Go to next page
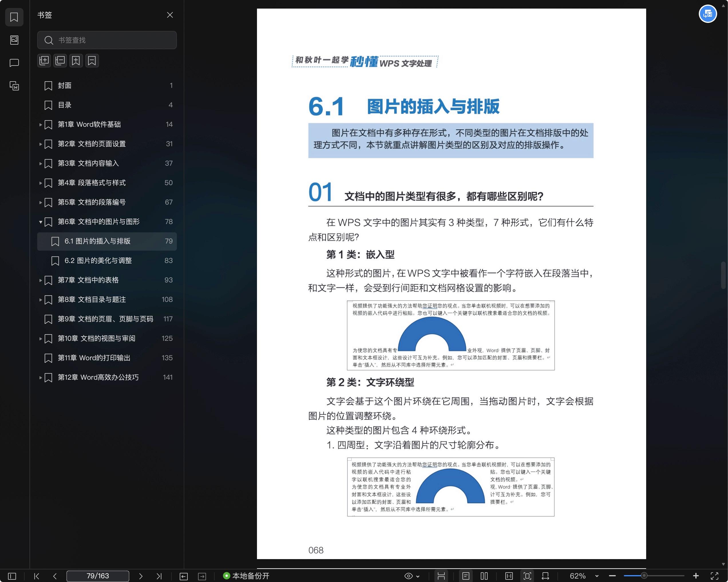728x582 pixels. (141, 576)
